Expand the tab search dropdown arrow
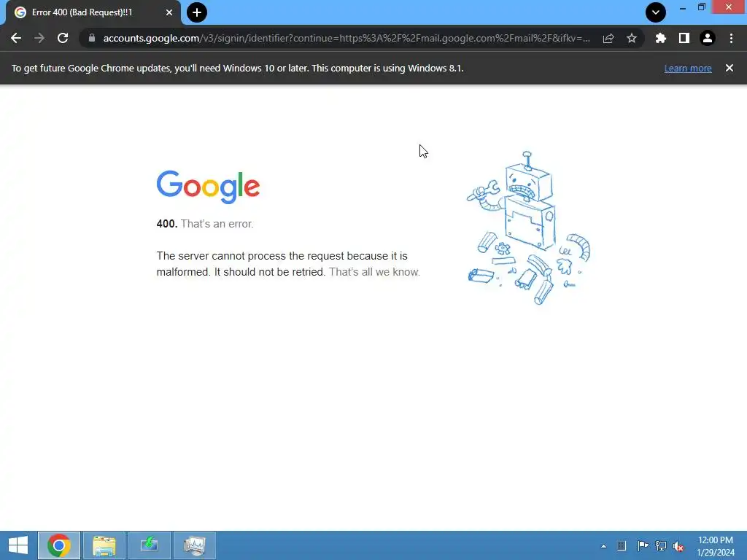Image resolution: width=747 pixels, height=560 pixels. pos(656,12)
